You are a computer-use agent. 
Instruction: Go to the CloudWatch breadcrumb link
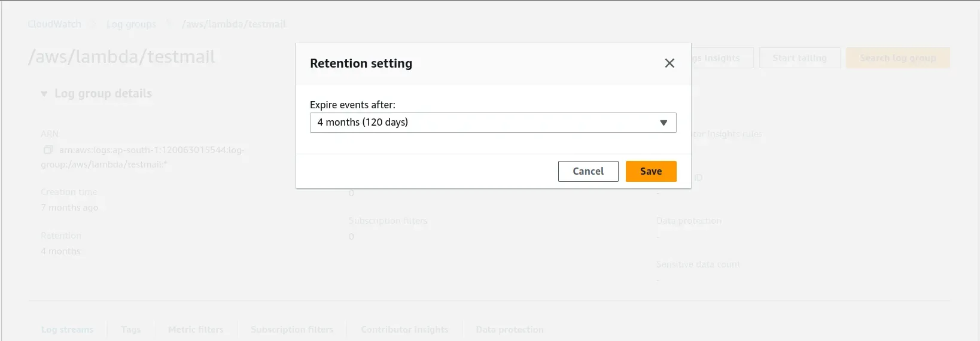point(54,25)
